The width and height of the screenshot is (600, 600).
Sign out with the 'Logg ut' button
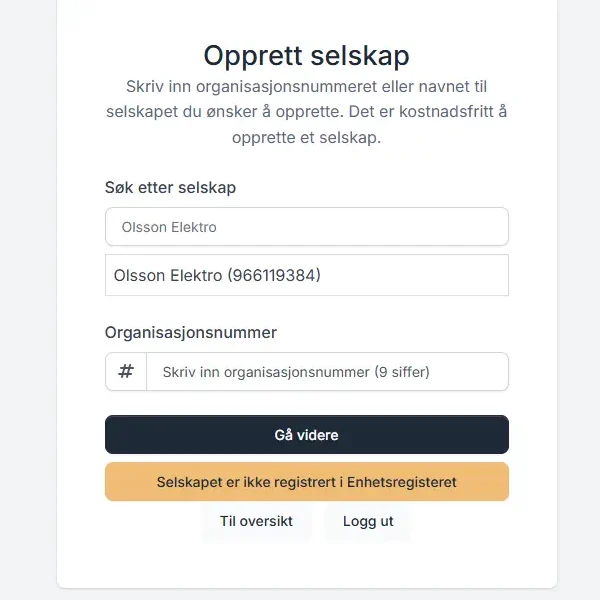(368, 521)
